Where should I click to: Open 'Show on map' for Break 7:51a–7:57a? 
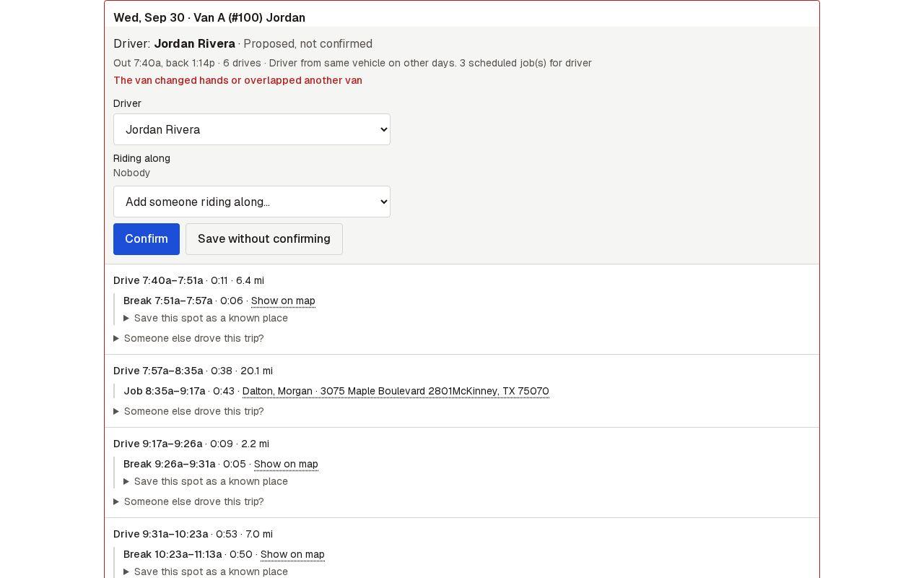pos(283,301)
